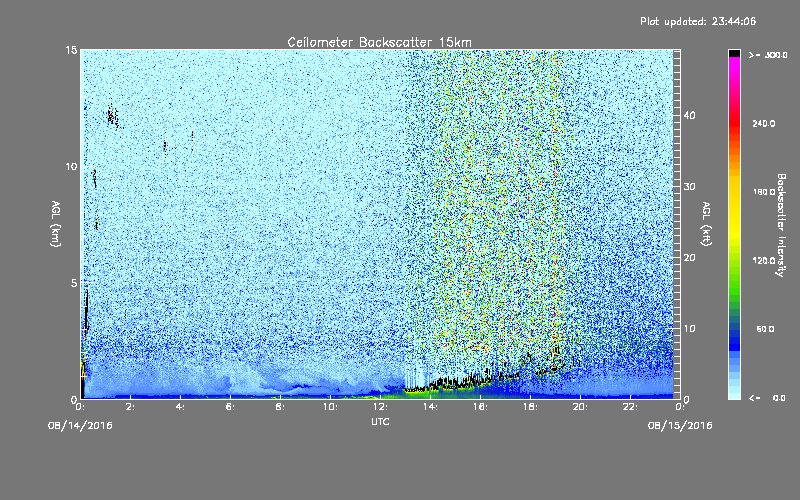Click the red colorbar segment near 240.0

tap(734, 123)
